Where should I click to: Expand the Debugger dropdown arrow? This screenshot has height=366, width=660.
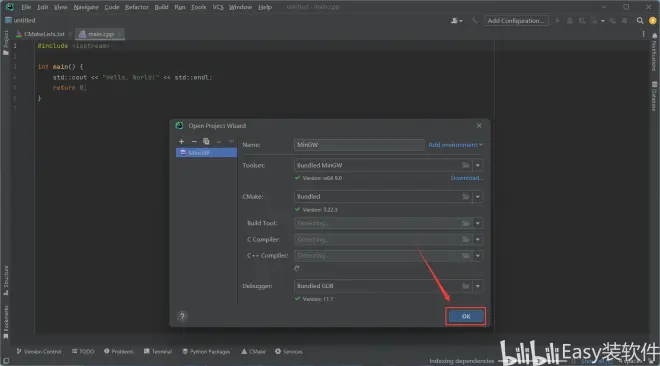click(x=478, y=286)
